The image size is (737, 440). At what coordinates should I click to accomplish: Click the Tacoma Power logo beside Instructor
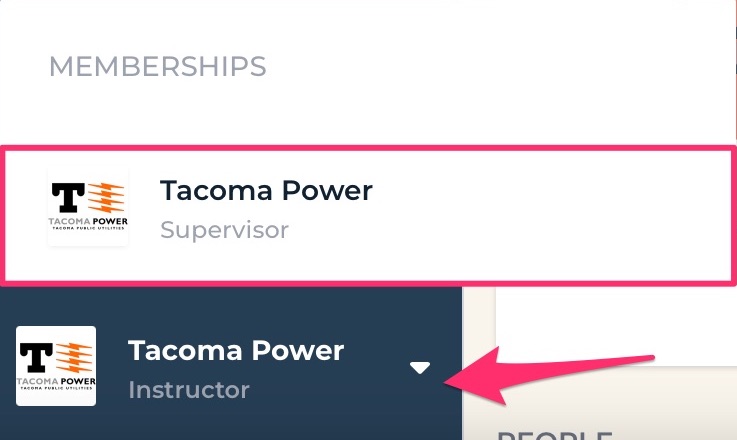coord(56,366)
